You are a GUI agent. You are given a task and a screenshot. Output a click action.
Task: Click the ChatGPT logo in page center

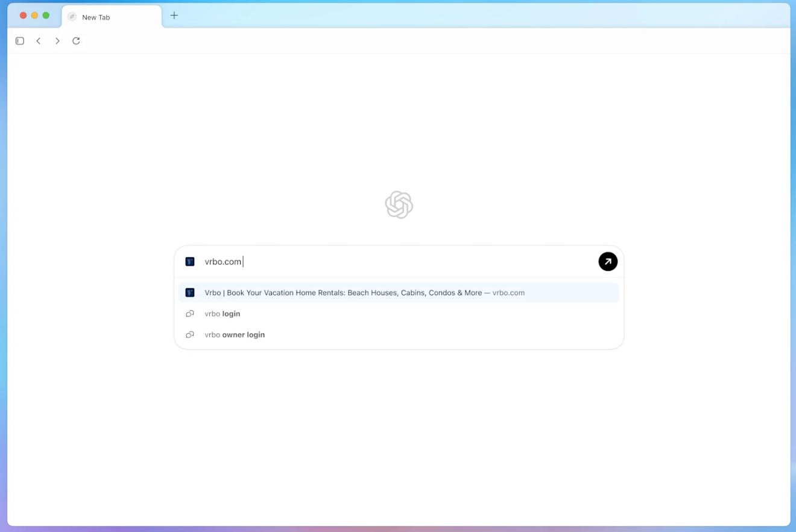[399, 205]
